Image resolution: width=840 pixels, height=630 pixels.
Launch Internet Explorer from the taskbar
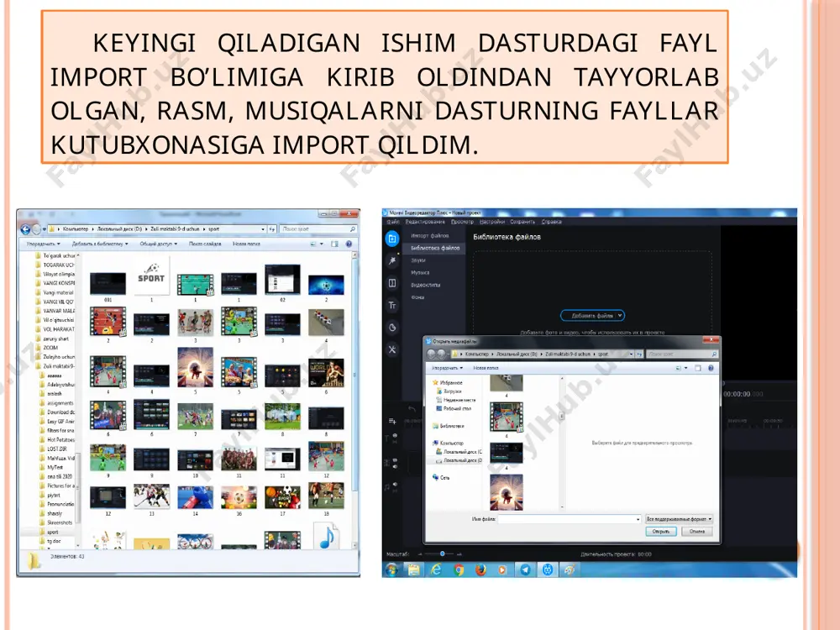coord(436,570)
